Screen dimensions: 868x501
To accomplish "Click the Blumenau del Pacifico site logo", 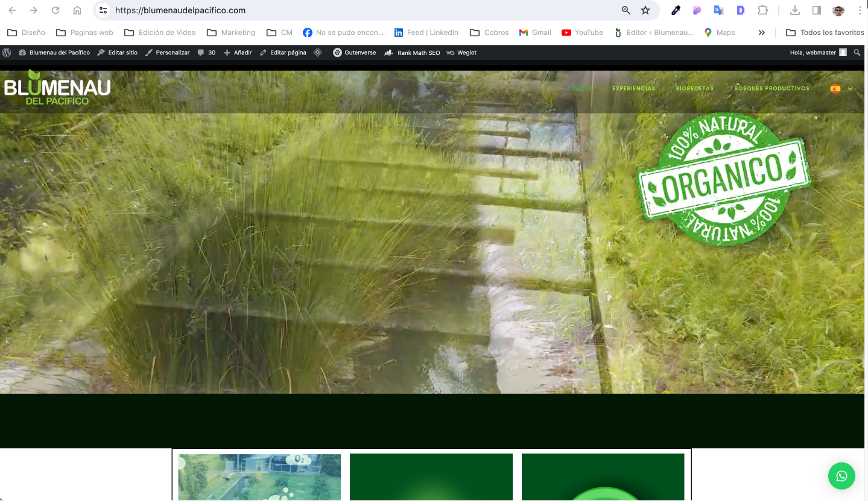I will [57, 88].
